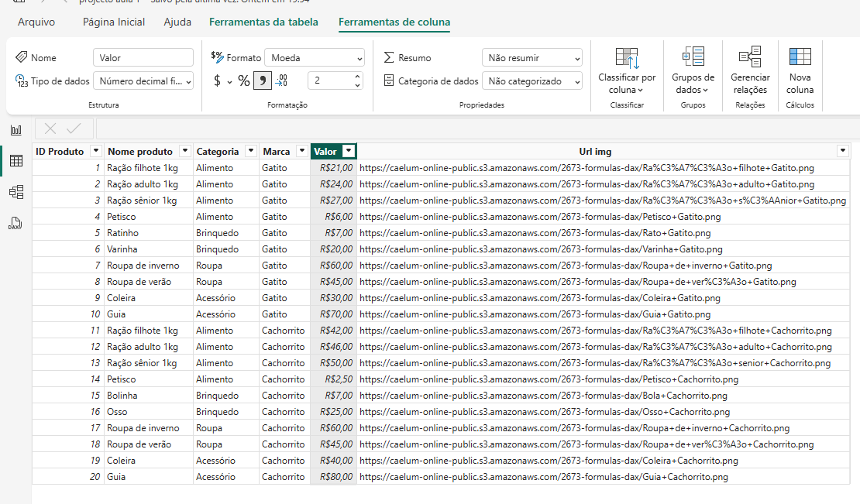Open Valor column filter dropdown

pyautogui.click(x=349, y=151)
